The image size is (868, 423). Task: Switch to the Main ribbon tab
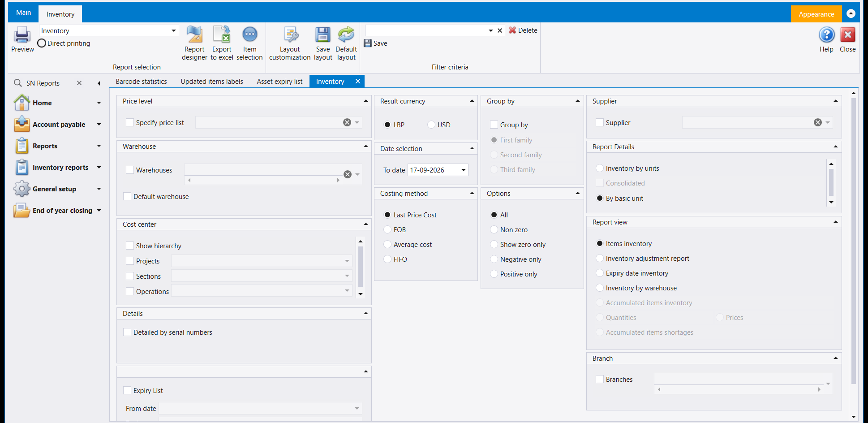[x=23, y=13]
